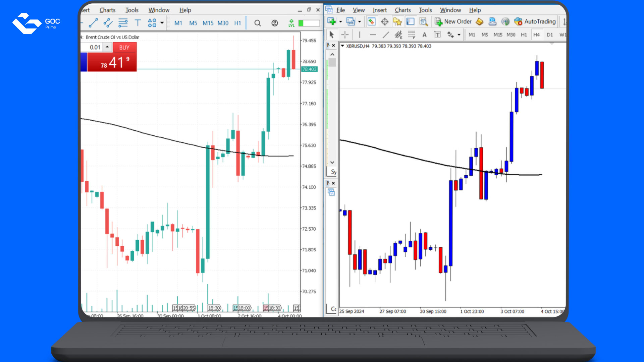
Task: Select the crosshair cursor tool
Action: tap(345, 35)
